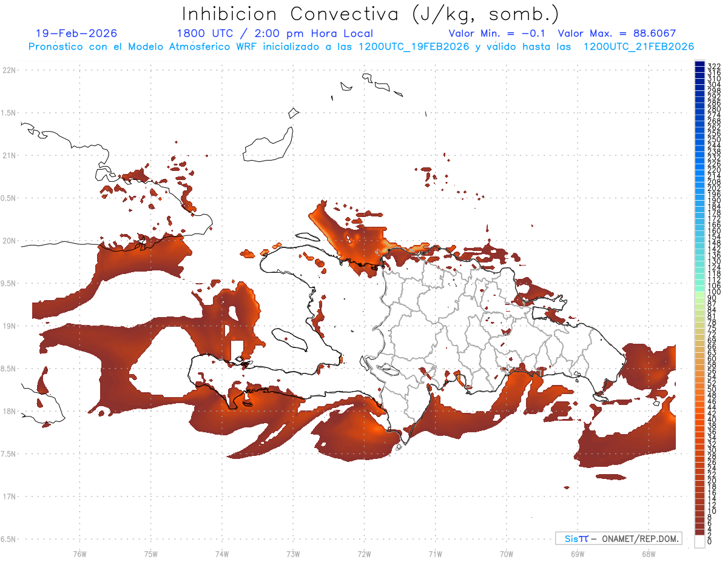The width and height of the screenshot is (728, 562).
Task: Click the '322' value on the color legend
Action: click(714, 66)
